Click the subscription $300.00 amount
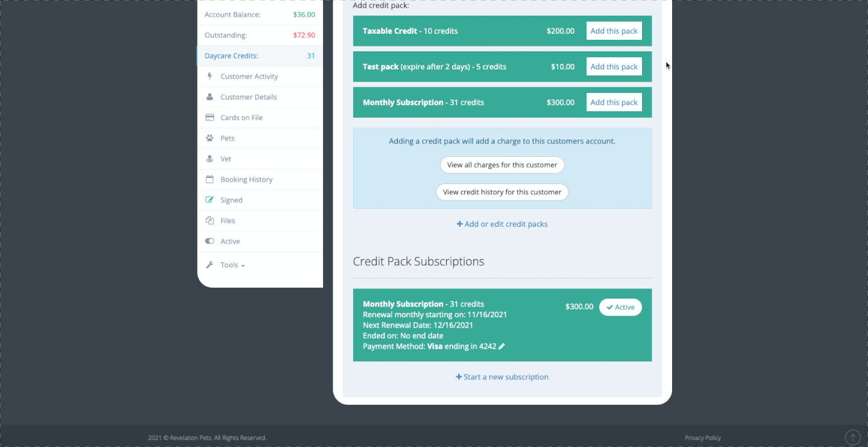Image resolution: width=868 pixels, height=447 pixels. [579, 306]
